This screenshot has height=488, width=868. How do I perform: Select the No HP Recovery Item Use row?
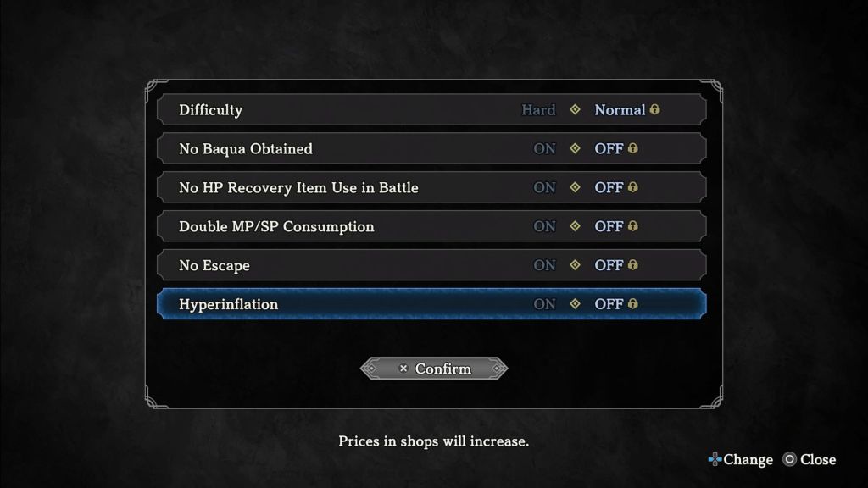click(298, 188)
